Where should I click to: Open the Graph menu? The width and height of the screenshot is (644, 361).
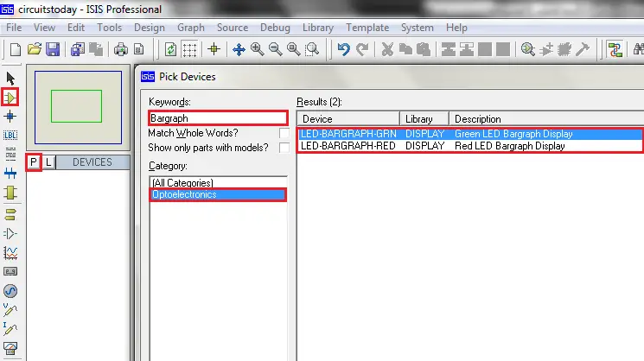click(x=191, y=28)
